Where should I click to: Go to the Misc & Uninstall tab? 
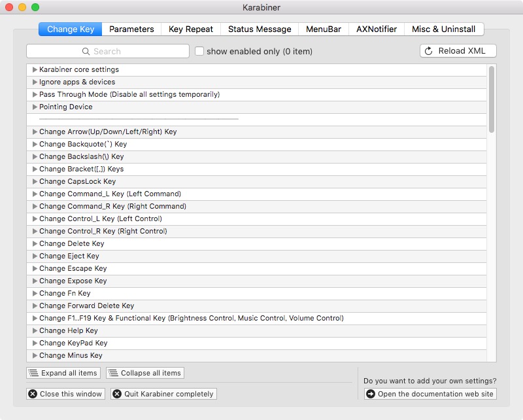444,29
